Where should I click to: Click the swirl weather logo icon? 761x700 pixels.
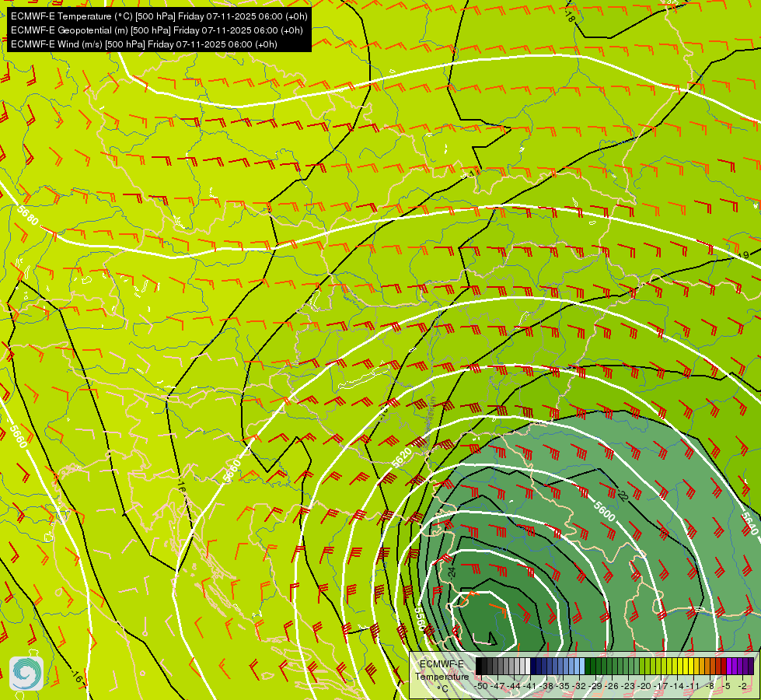(26, 674)
